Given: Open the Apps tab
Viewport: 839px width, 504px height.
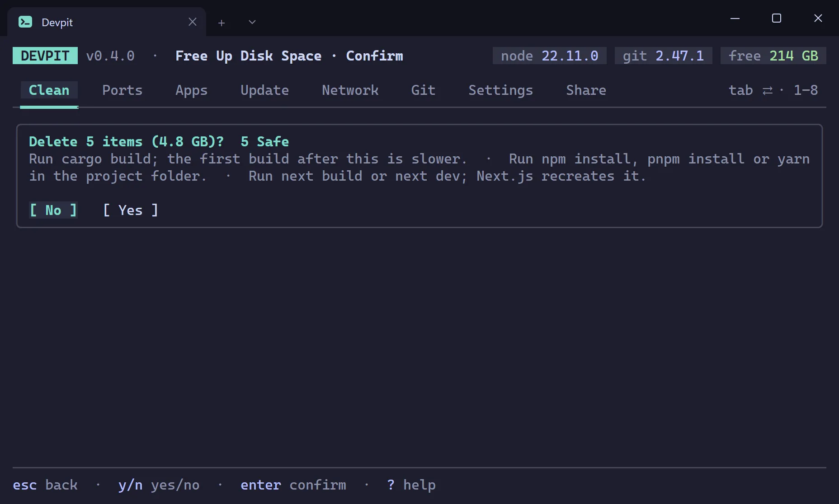Looking at the screenshot, I should coord(192,90).
